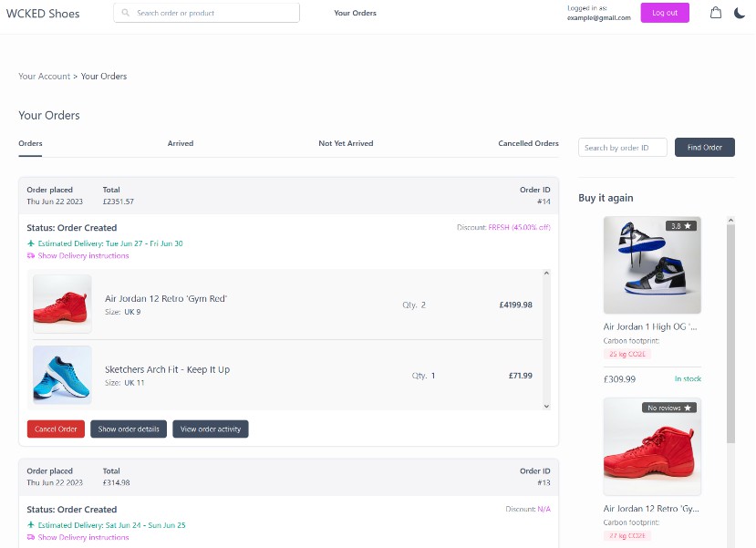Toggle dark mode with the moon icon
Screen dimensions: 756x548
pyautogui.click(x=740, y=13)
